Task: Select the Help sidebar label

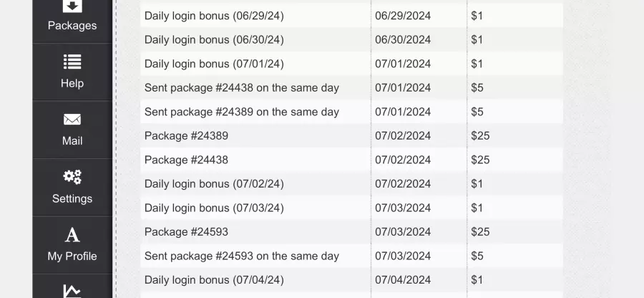Action: point(72,83)
